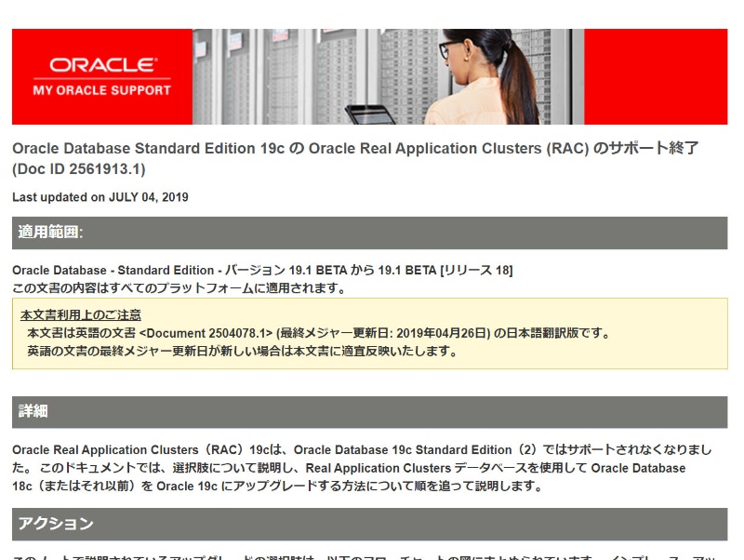The width and height of the screenshot is (744, 560).
Task: Select the document title heading about RAC
Action: [354, 149]
